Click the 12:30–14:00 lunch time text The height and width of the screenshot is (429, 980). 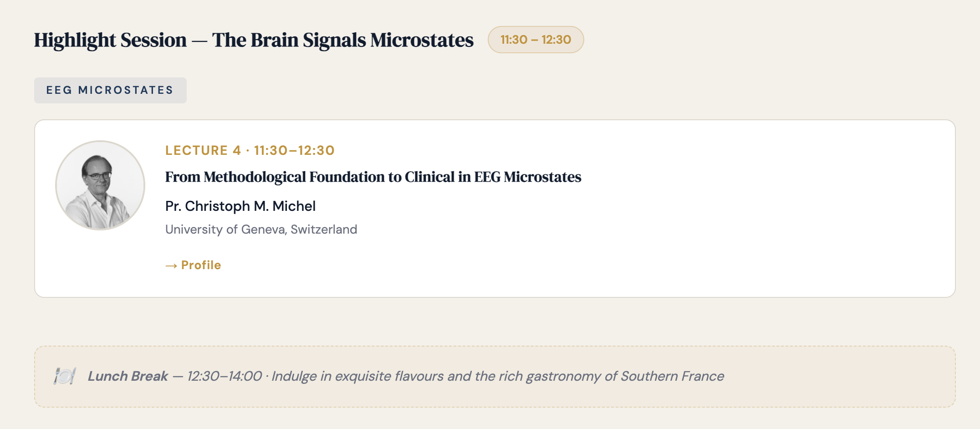[x=225, y=376]
